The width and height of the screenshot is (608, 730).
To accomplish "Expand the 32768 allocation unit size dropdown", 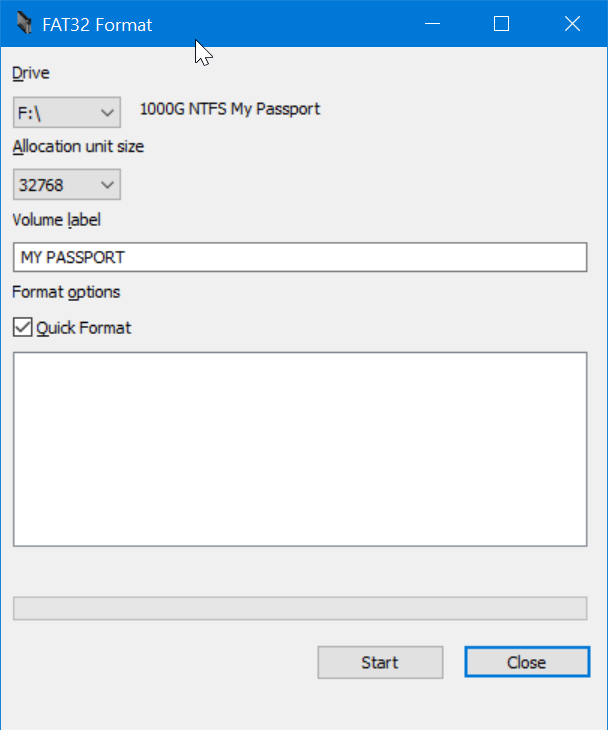I will point(66,185).
